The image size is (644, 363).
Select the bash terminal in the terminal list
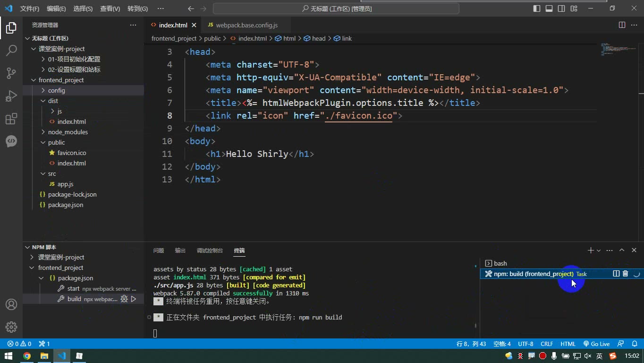[x=561, y=263]
